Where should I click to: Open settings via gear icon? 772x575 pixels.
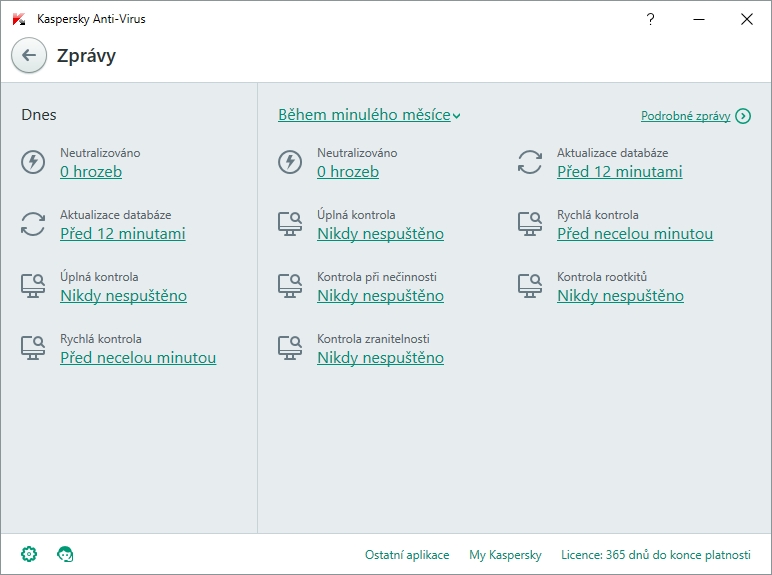click(29, 554)
